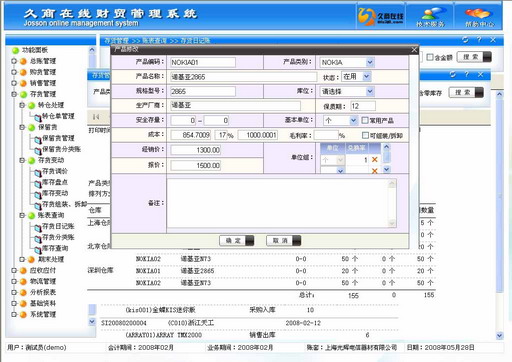
Task: Expand the 期末处理 tree node
Action: [22, 259]
